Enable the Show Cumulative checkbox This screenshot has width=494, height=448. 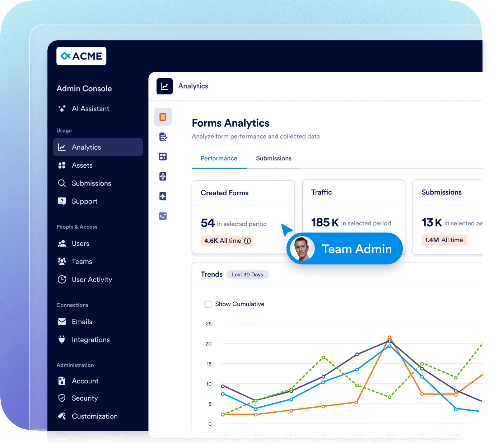[x=208, y=304]
